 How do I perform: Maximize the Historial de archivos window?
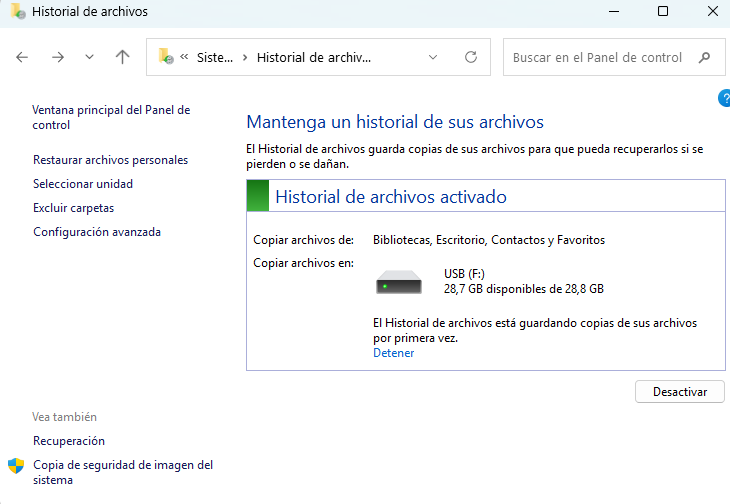pos(663,11)
